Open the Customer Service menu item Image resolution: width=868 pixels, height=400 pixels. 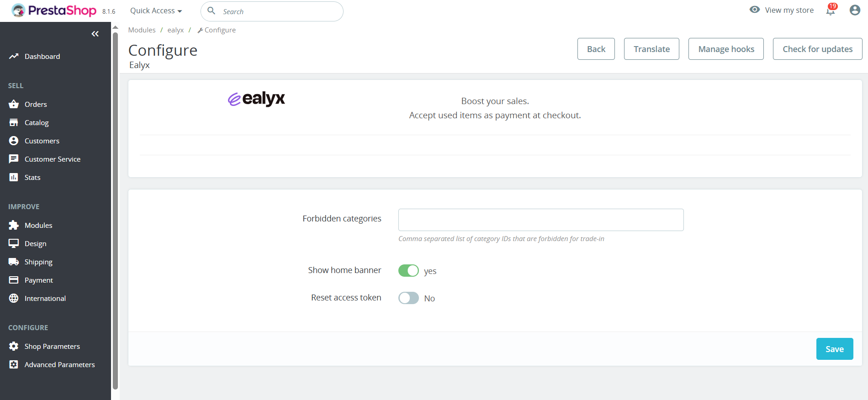pos(52,159)
